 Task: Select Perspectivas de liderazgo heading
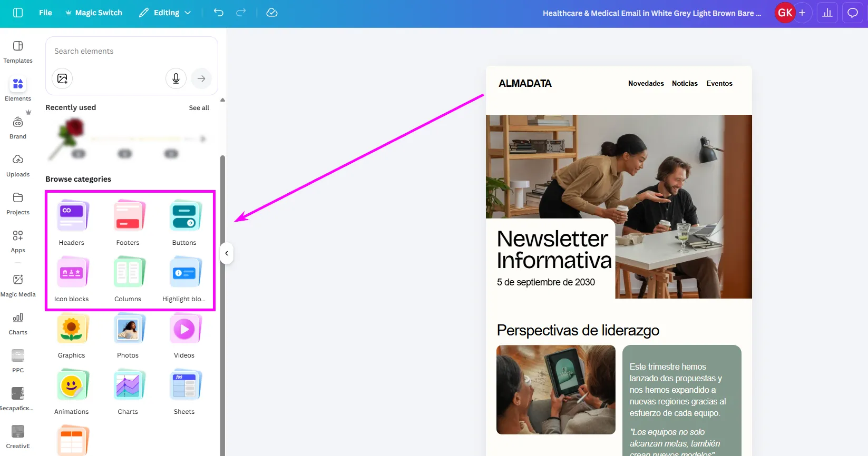(578, 330)
